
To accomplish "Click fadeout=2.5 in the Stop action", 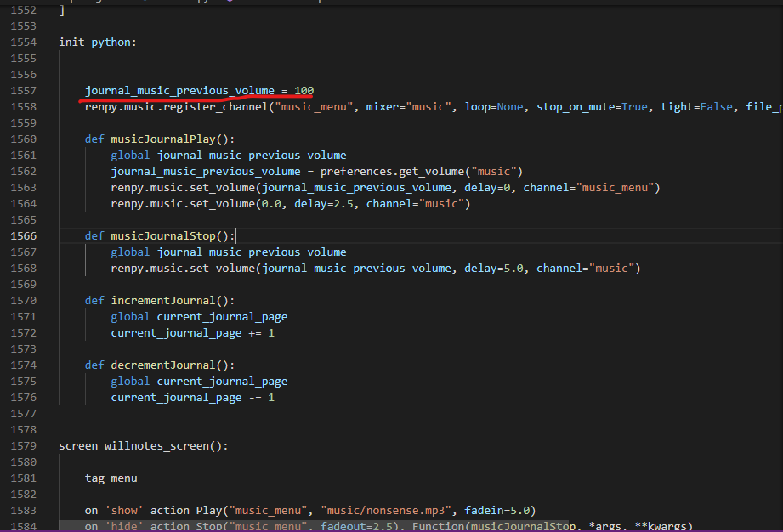I will coord(356,526).
